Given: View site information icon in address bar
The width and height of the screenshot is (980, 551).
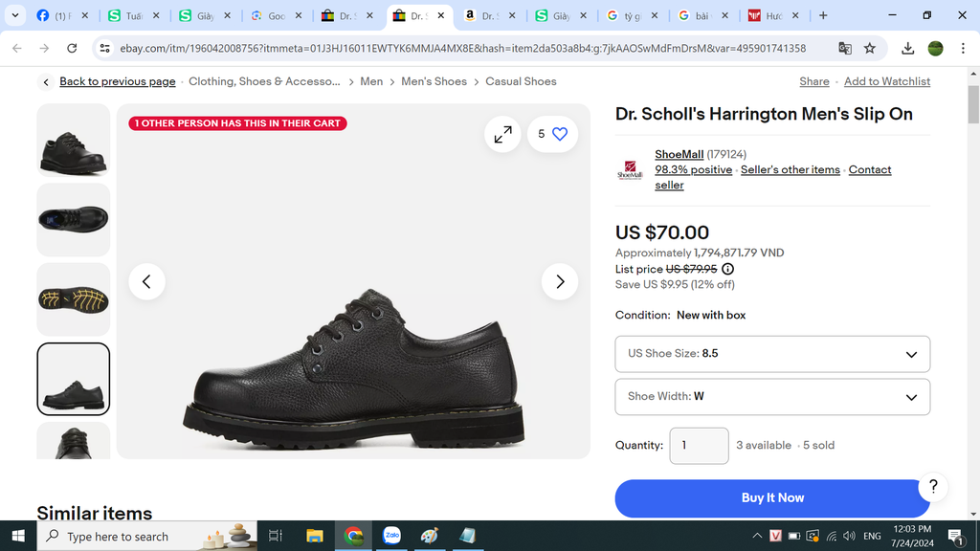Looking at the screenshot, I should click(105, 48).
